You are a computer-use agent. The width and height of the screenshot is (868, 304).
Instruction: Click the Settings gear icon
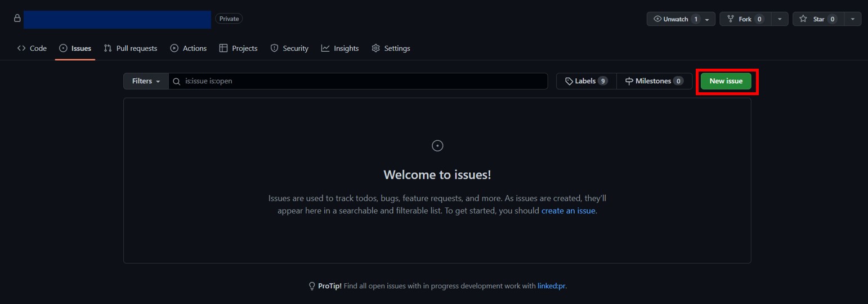(x=376, y=48)
